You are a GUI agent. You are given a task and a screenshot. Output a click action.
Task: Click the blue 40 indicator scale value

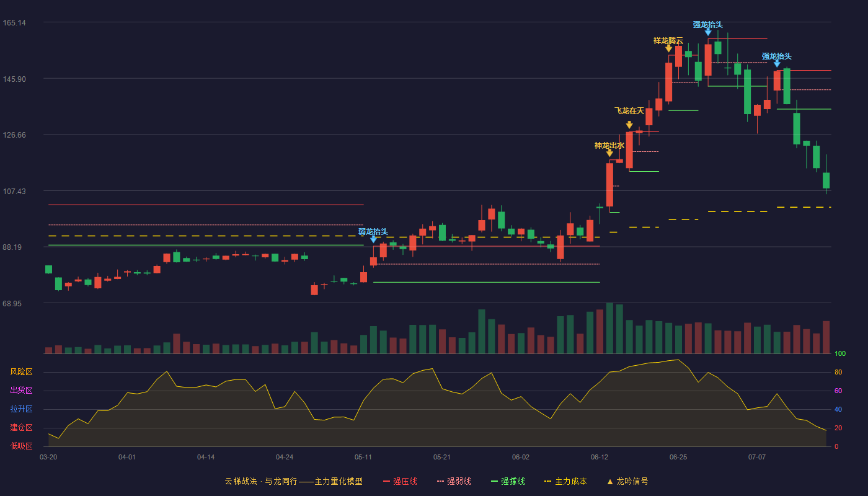[838, 410]
